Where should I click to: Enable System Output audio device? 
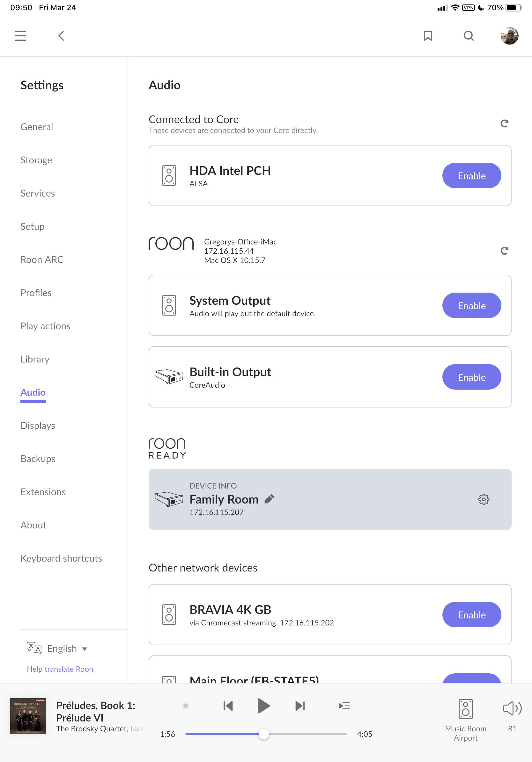[x=471, y=305]
